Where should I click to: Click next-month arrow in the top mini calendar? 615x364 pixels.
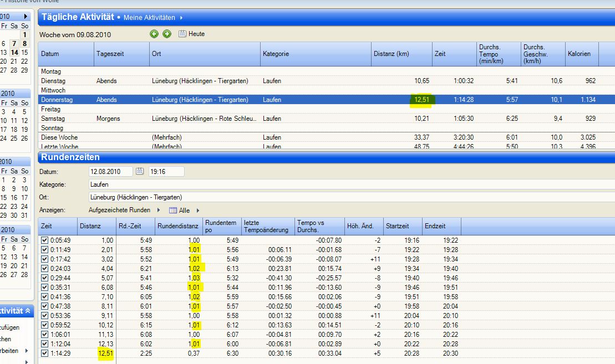click(x=25, y=17)
